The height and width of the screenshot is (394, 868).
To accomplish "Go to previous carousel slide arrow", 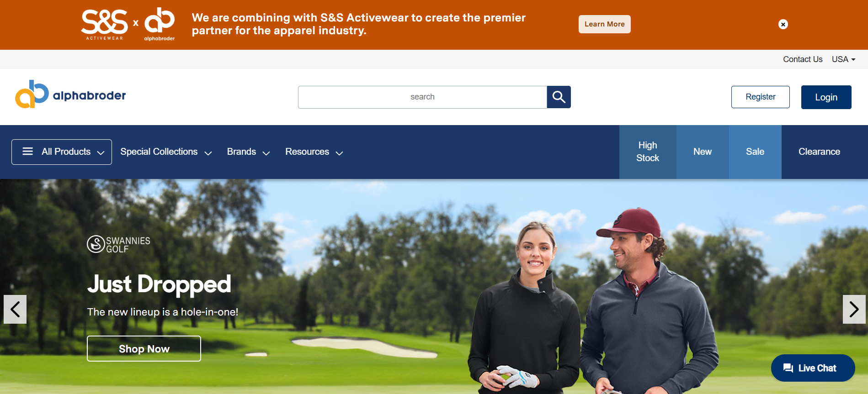I will point(15,309).
